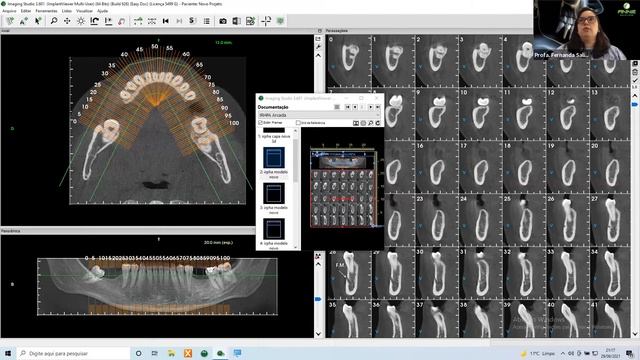Click the green implant icon in toolbar
This screenshot has height=360, width=640.
point(280,21)
